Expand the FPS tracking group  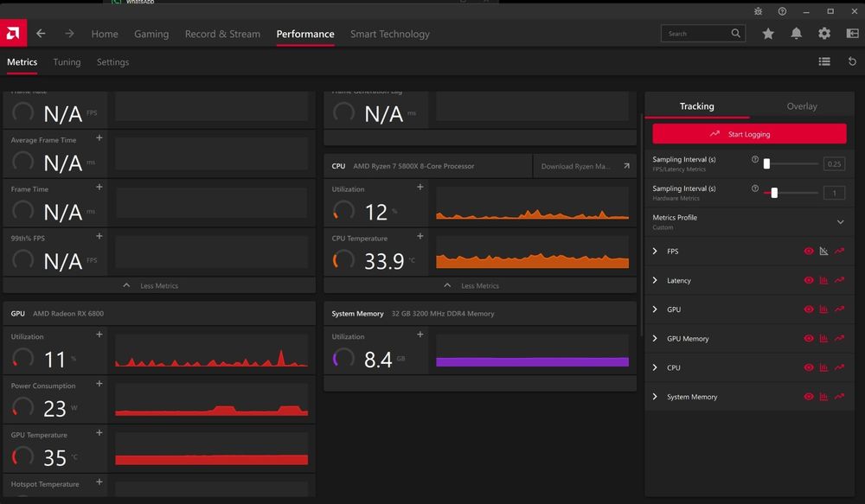point(655,251)
